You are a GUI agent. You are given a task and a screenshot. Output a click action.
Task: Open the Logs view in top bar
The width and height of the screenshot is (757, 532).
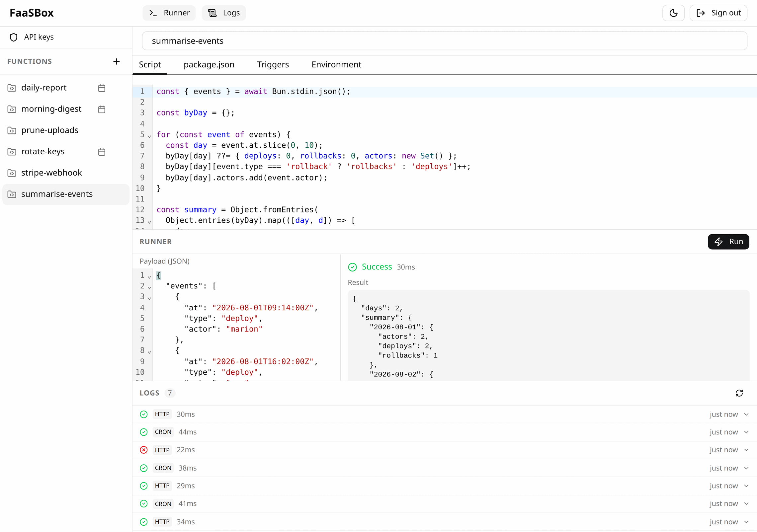pyautogui.click(x=224, y=13)
